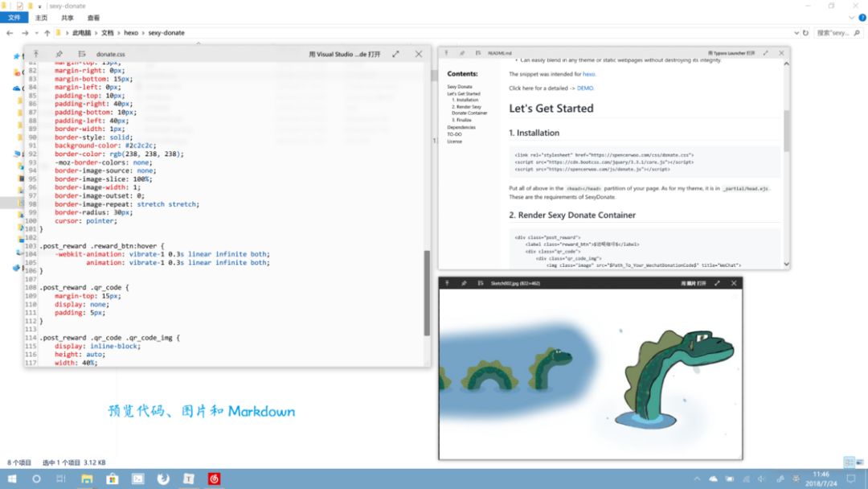Open Task View on taskbar
Viewport: 868px width, 489px height.
pos(61,479)
